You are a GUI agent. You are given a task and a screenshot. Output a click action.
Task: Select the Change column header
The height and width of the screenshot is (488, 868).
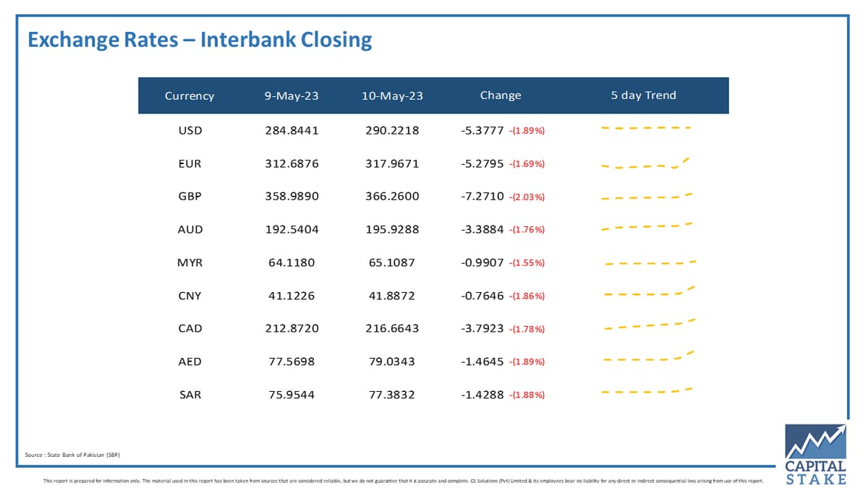(501, 95)
